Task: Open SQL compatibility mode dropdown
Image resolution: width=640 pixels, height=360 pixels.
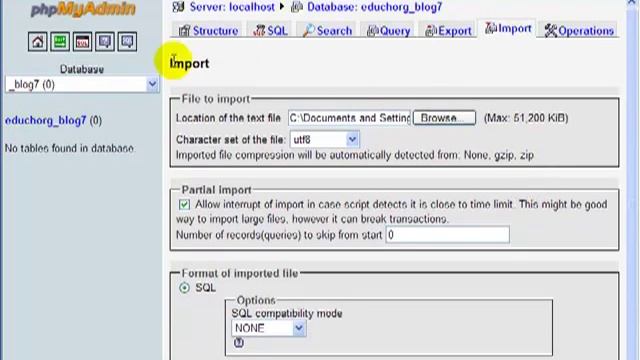Action: (269, 328)
